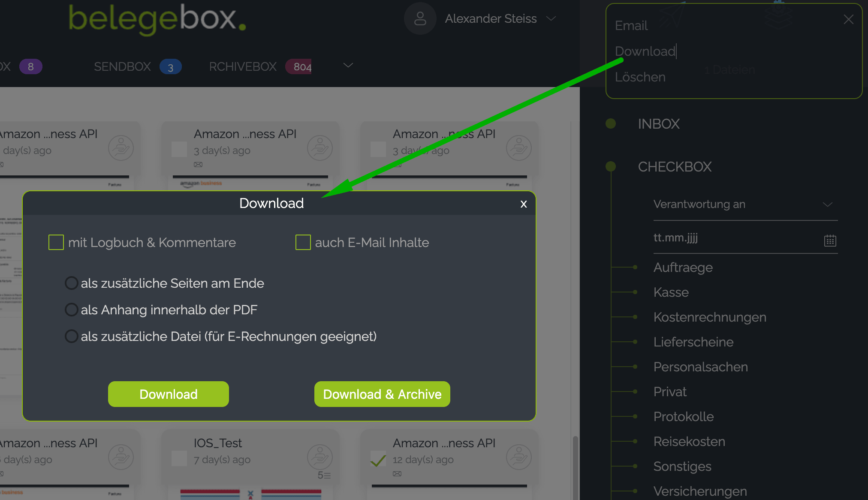
Task: Enable mit Logbuch & Kommentare checkbox
Action: click(x=56, y=242)
